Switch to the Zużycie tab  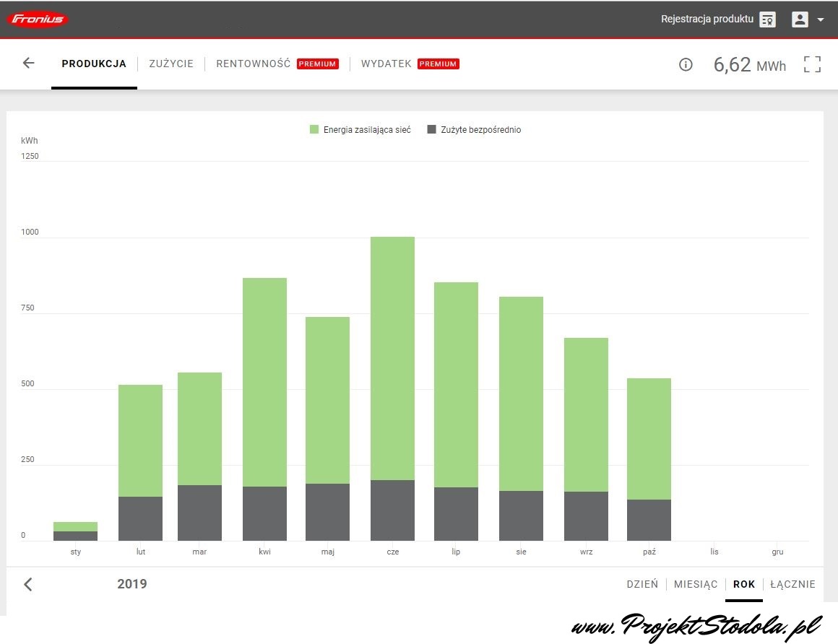point(171,64)
